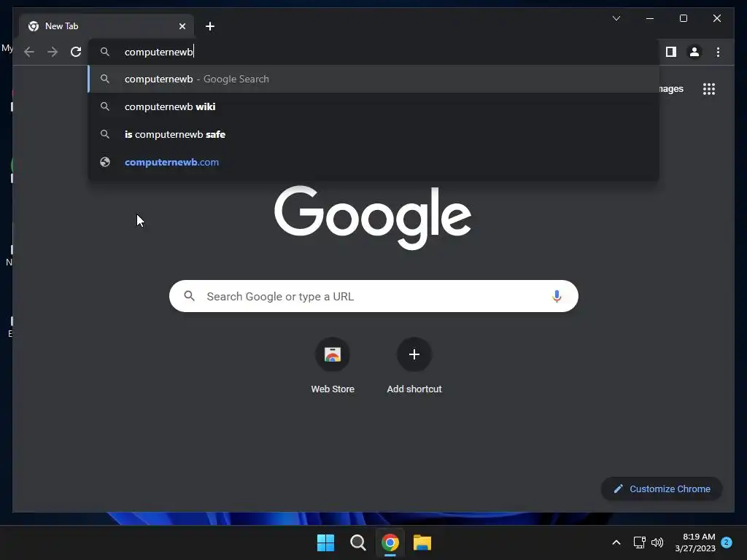Image resolution: width=747 pixels, height=560 pixels.
Task: Open Windows Search from the taskbar
Action: [357, 542]
